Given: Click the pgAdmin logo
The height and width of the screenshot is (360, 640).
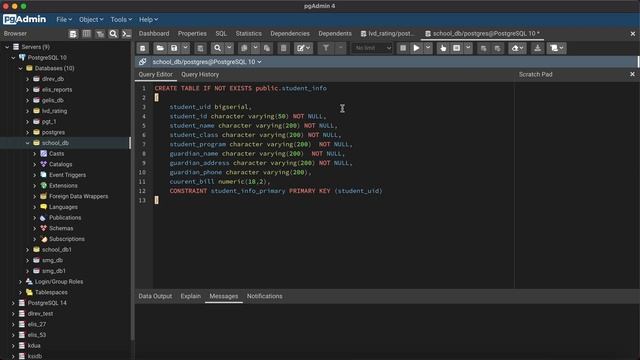Looking at the screenshot, I should (25, 19).
